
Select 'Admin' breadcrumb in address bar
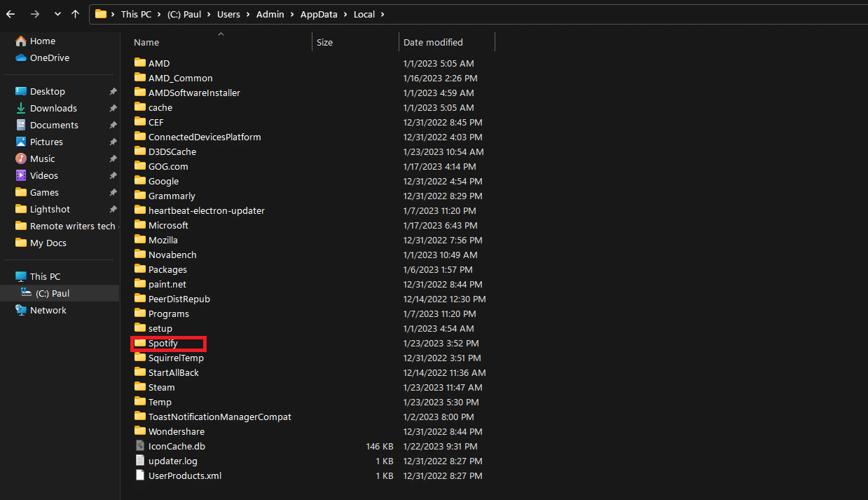point(270,14)
